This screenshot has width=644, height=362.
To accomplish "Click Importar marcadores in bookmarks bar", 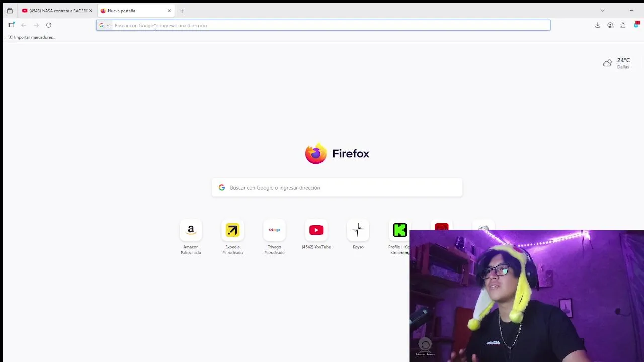I will 32,37.
